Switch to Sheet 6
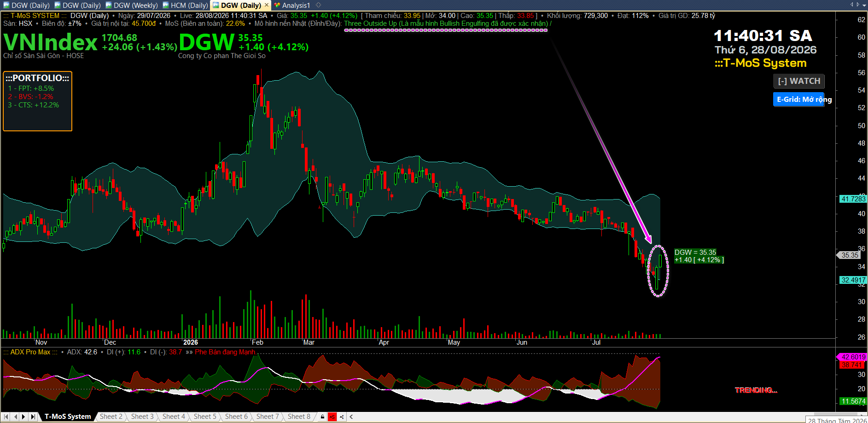The image size is (868, 423). tap(236, 417)
